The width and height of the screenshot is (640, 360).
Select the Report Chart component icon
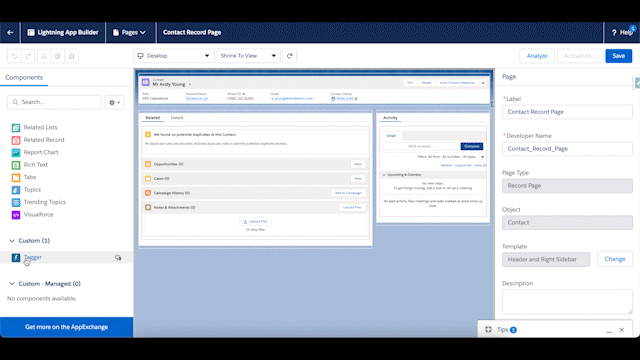coord(16,153)
